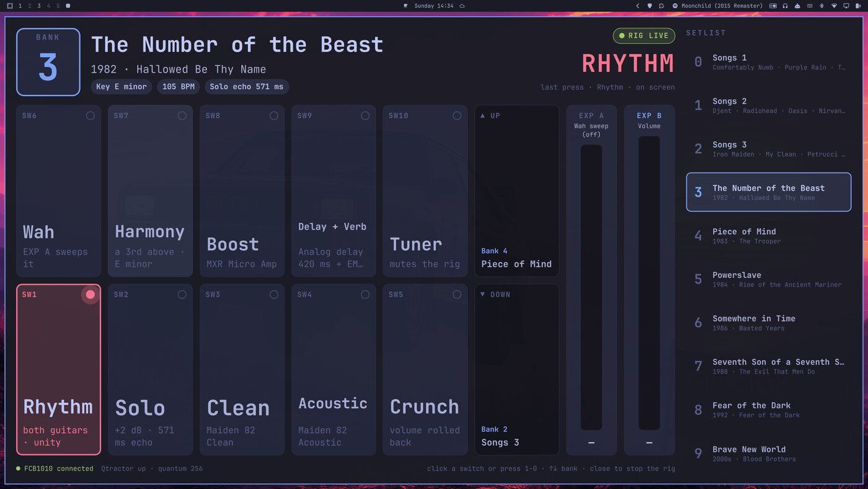868x489 pixels.
Task: Toggle the SW3 Clean switch indicator
Action: pos(274,294)
